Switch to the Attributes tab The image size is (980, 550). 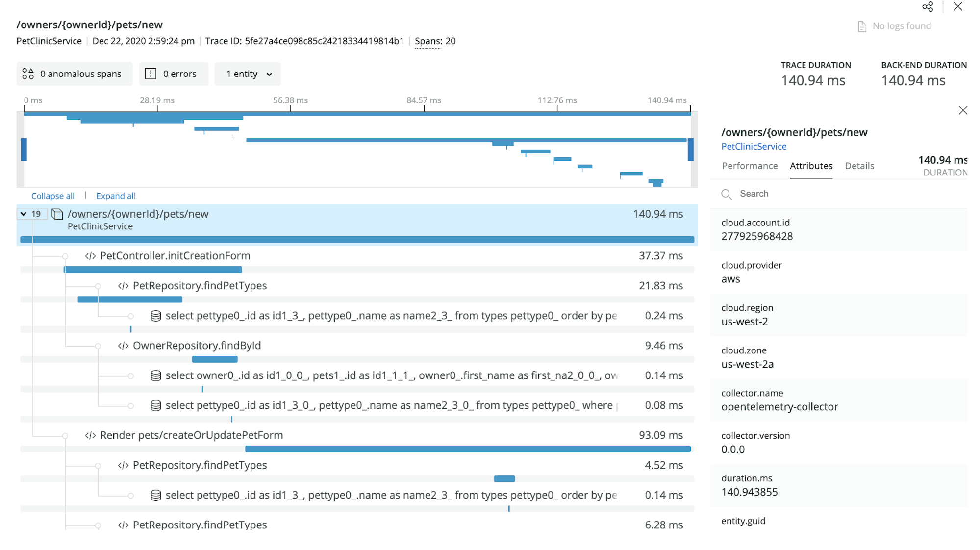click(811, 166)
